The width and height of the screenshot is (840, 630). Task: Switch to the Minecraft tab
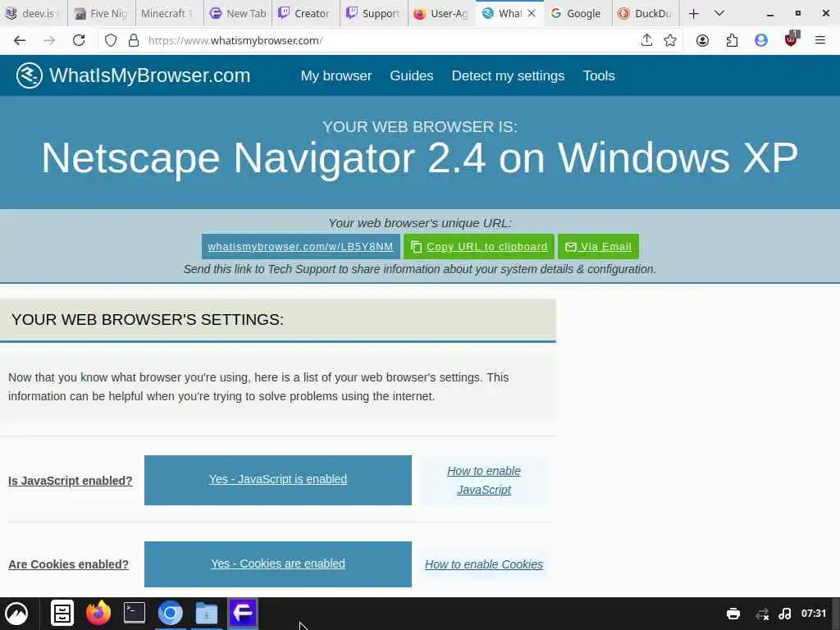169,13
